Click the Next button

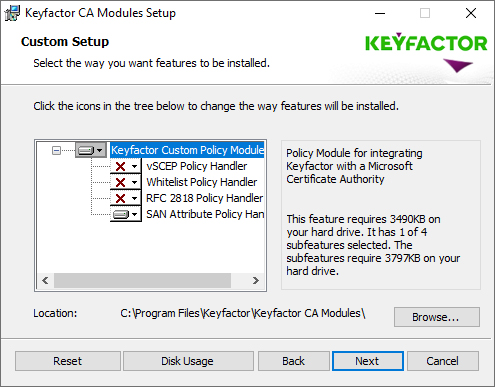pyautogui.click(x=368, y=361)
